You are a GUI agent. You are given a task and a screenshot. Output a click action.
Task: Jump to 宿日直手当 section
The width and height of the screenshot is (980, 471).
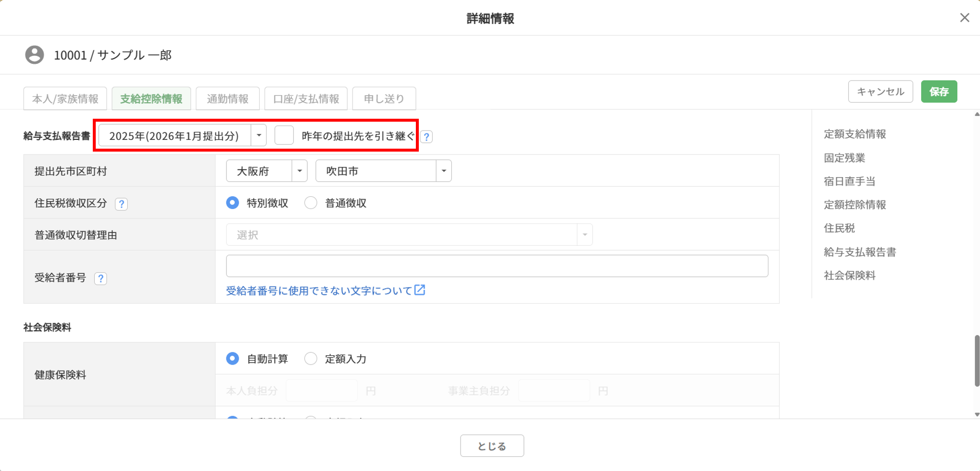point(849,181)
